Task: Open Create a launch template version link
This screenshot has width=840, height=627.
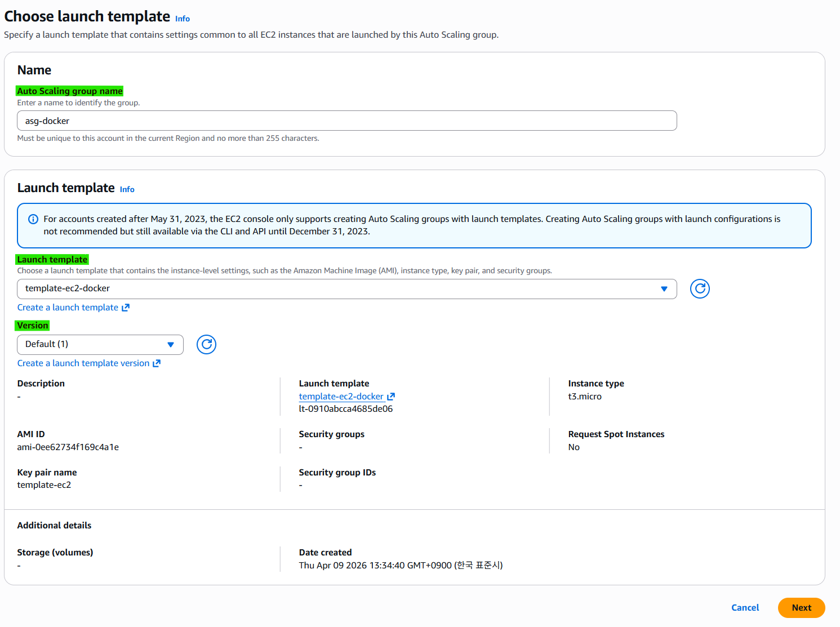Action: click(83, 363)
